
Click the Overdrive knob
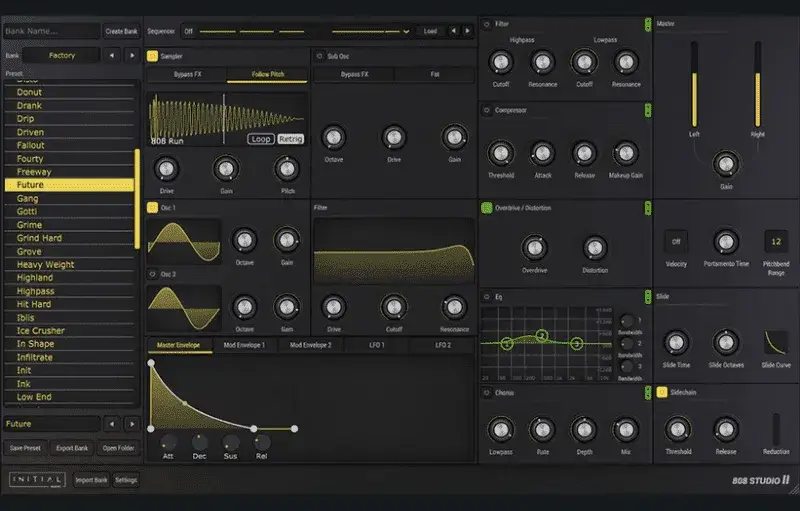pyautogui.click(x=534, y=248)
